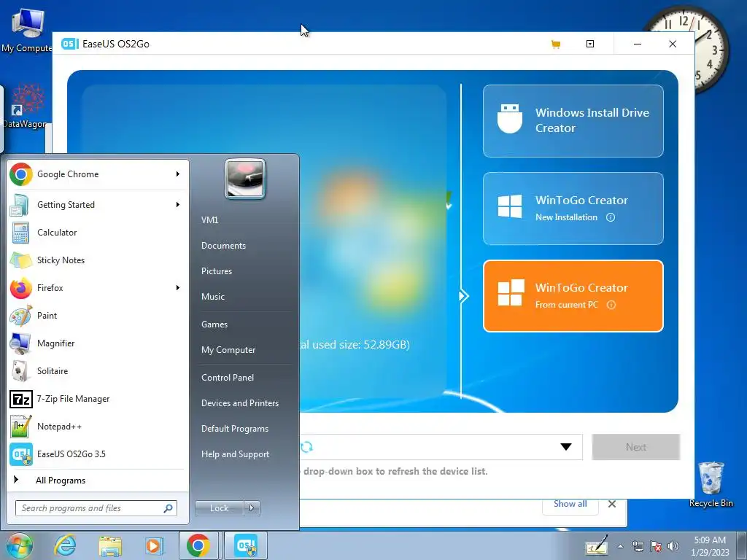Open the EaseUS OS2Go title bar menu box
Viewport: 747px width, 560px height.
pyautogui.click(x=589, y=44)
